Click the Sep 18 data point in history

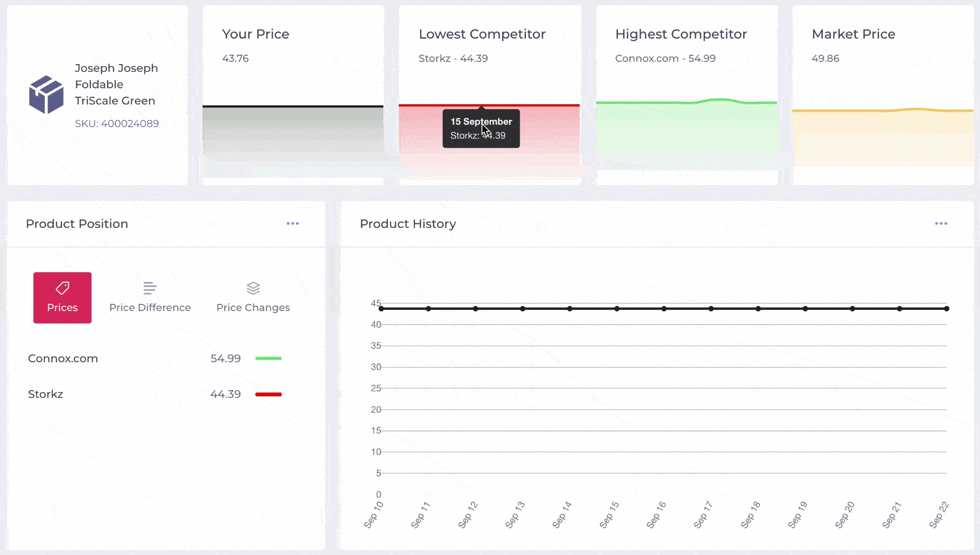pyautogui.click(x=758, y=309)
